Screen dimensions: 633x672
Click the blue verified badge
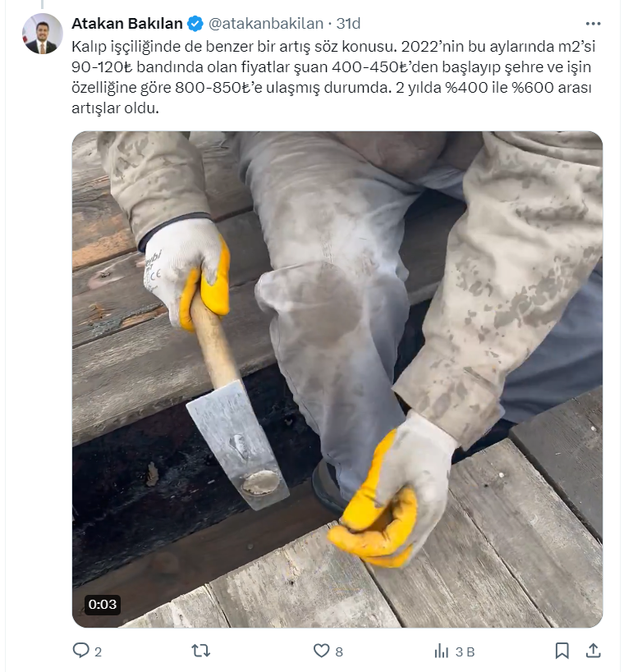pos(195,24)
